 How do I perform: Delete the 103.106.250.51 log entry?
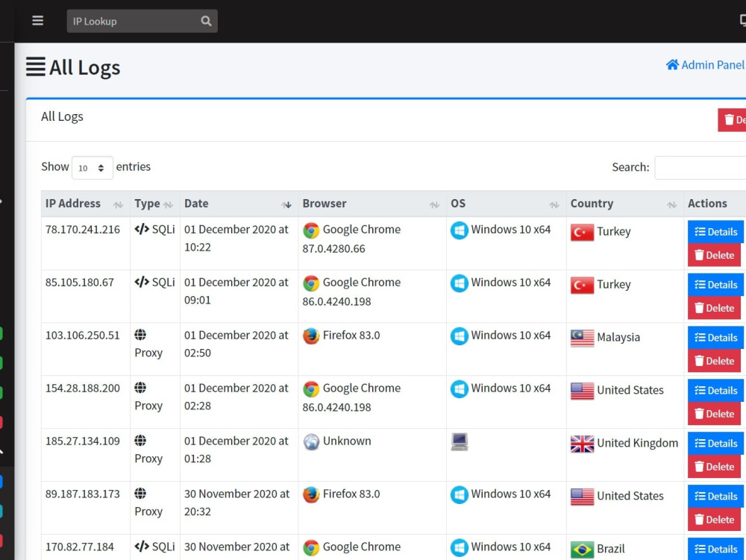[714, 361]
